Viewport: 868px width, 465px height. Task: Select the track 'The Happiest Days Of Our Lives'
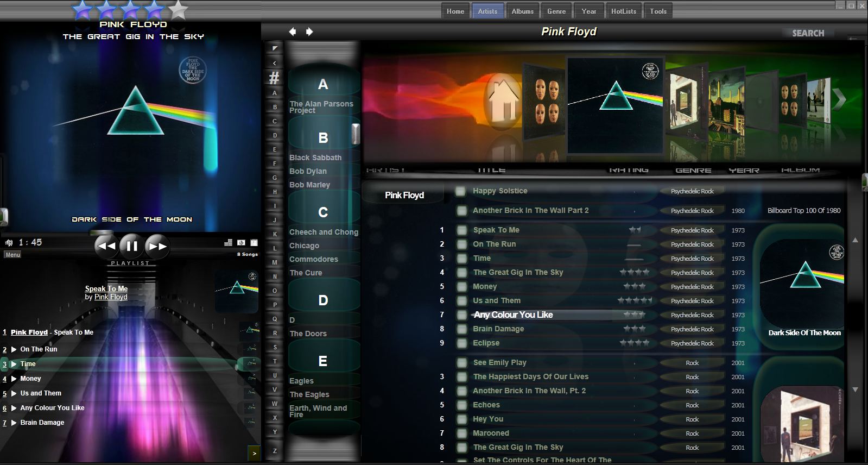[x=531, y=376]
